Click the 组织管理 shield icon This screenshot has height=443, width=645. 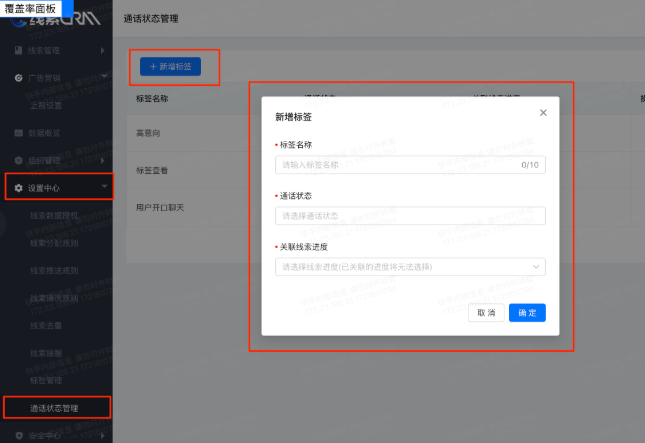[x=18, y=160]
